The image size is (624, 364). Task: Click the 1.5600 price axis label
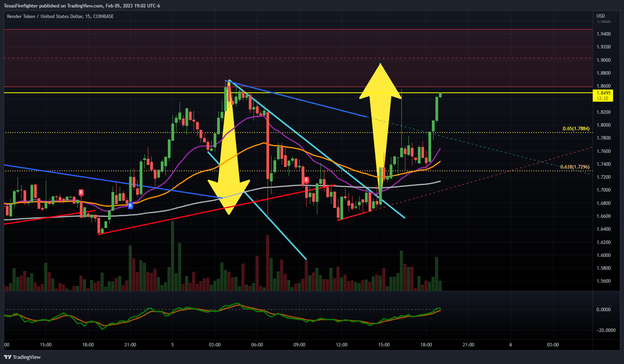pyautogui.click(x=603, y=281)
